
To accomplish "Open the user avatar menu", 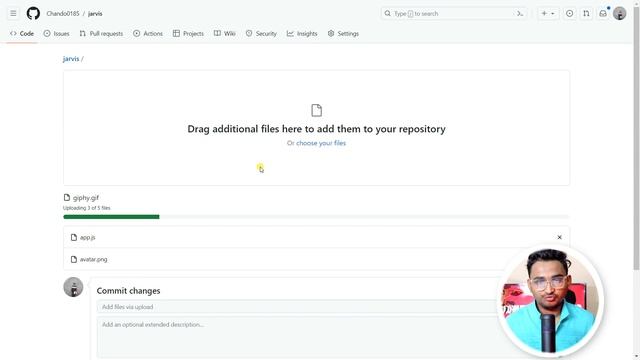I will click(619, 13).
